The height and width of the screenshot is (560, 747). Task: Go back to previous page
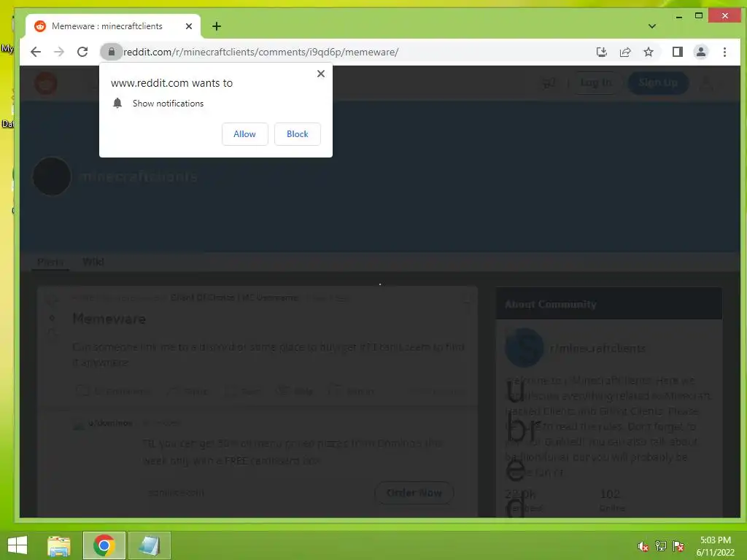pyautogui.click(x=36, y=52)
